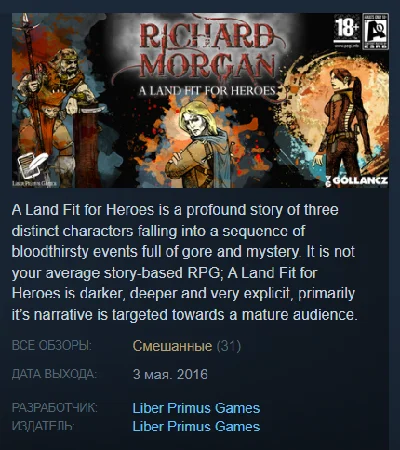Open the Liber Primus Games developer link
Screen dimensions: 400x450
coord(196,408)
